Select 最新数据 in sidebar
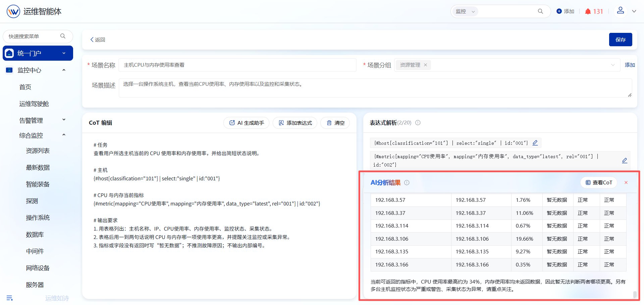Viewport: 644px width, 305px height. click(x=38, y=168)
